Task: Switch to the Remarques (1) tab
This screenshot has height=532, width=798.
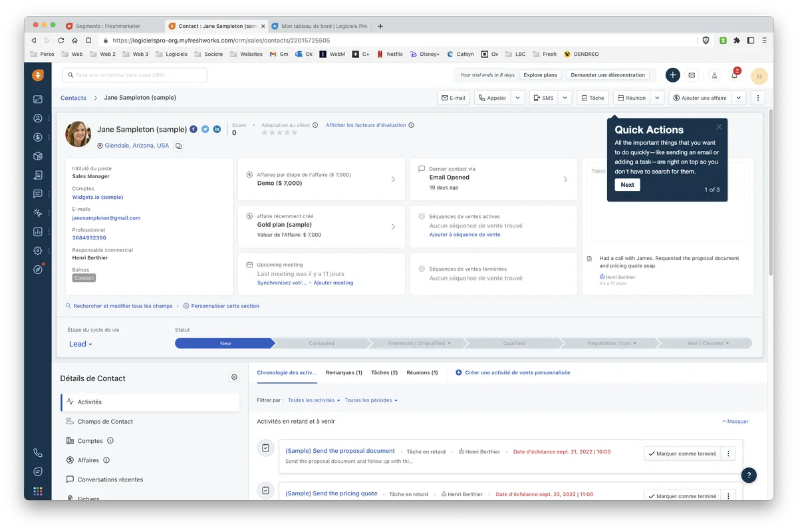Action: coord(344,372)
